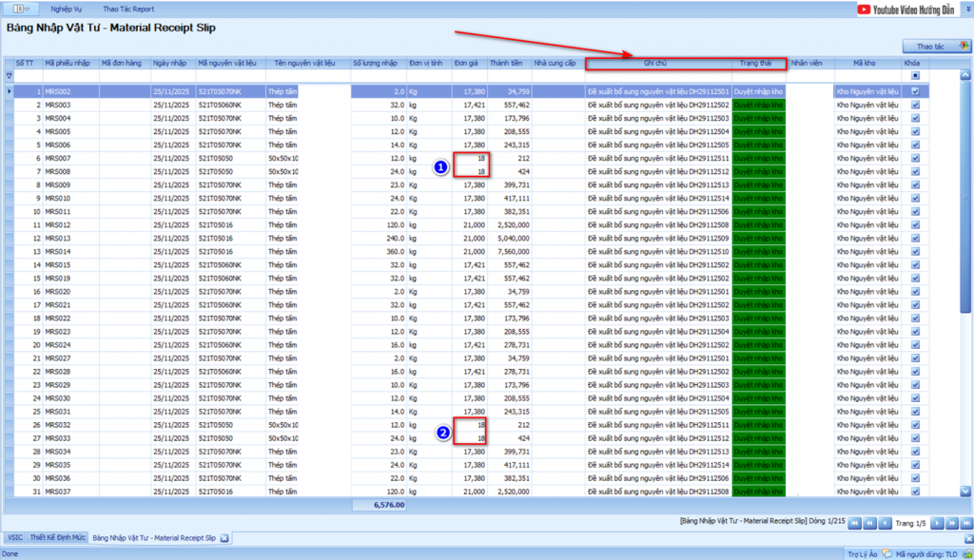The width and height of the screenshot is (974, 560).
Task: Sort by the Trạng thái column header
Action: (x=758, y=63)
